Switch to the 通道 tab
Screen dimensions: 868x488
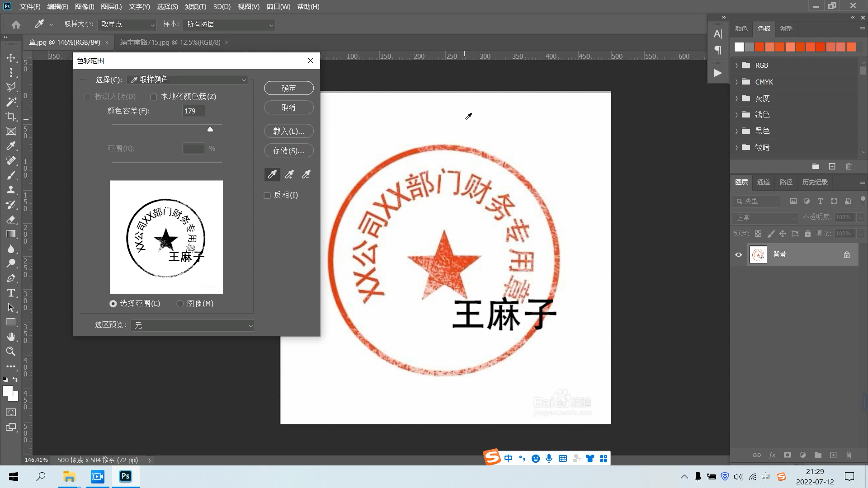[763, 182]
